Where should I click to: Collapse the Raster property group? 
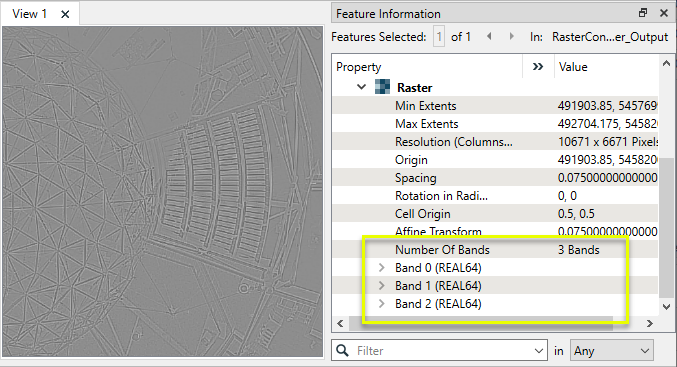click(362, 87)
